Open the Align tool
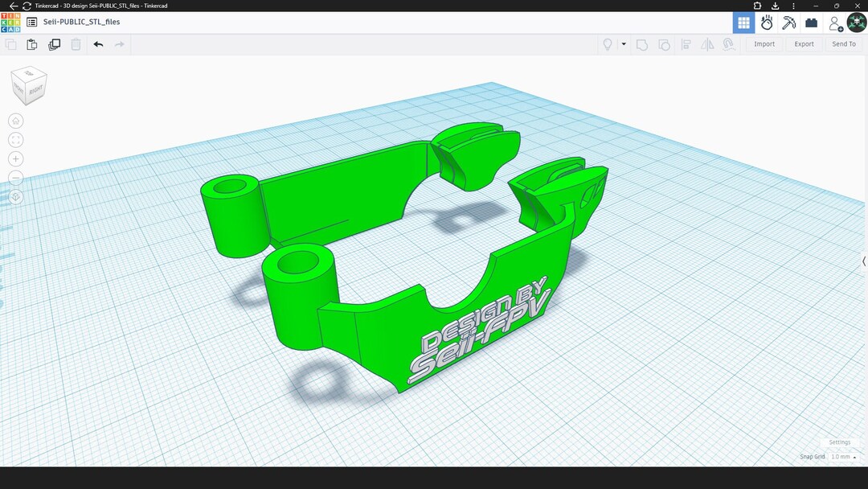The height and width of the screenshot is (489, 868). click(686, 44)
